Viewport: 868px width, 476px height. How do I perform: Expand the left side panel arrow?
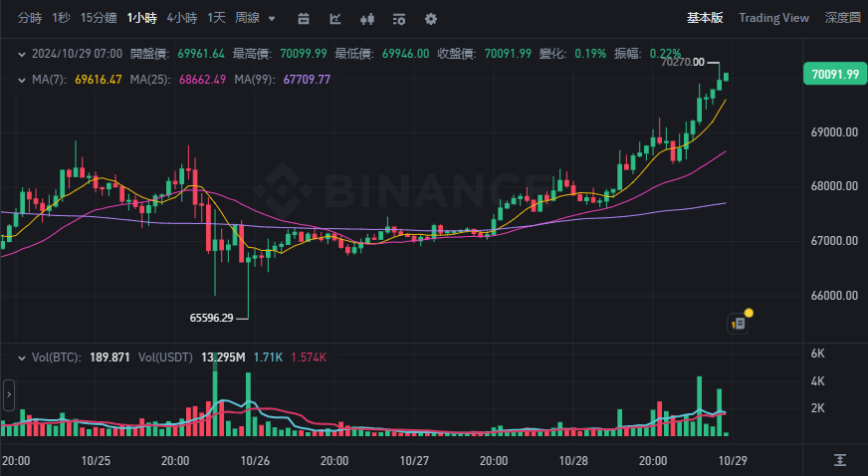pyautogui.click(x=9, y=394)
